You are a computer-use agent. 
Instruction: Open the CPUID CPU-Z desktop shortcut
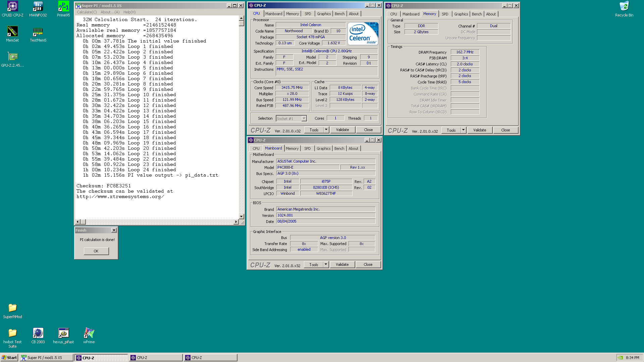click(x=12, y=9)
